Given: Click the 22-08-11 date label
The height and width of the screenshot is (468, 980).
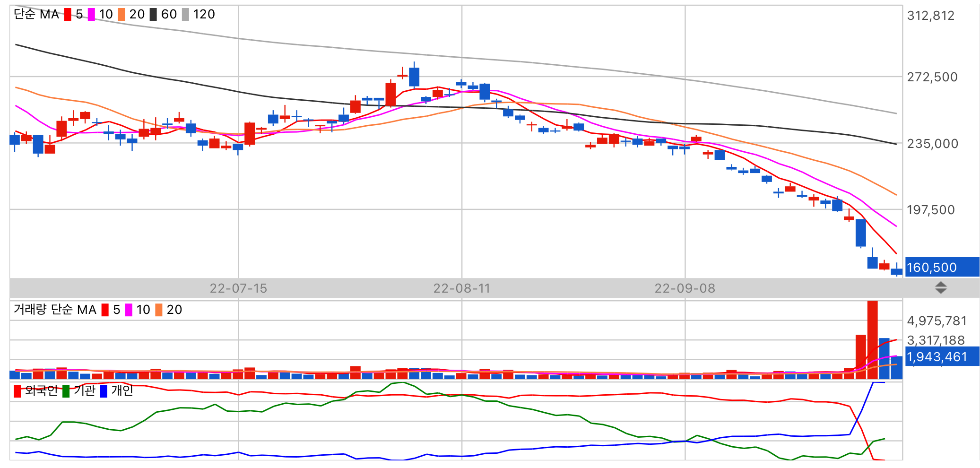Looking at the screenshot, I should coord(462,288).
